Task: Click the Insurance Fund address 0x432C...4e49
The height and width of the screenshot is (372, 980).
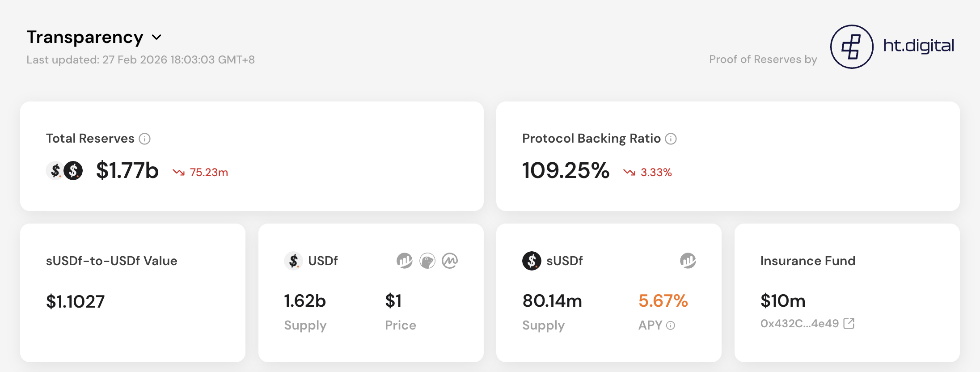Action: [799, 323]
